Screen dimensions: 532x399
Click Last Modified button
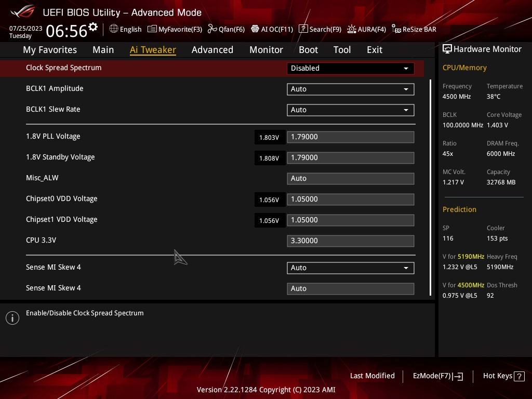point(372,376)
